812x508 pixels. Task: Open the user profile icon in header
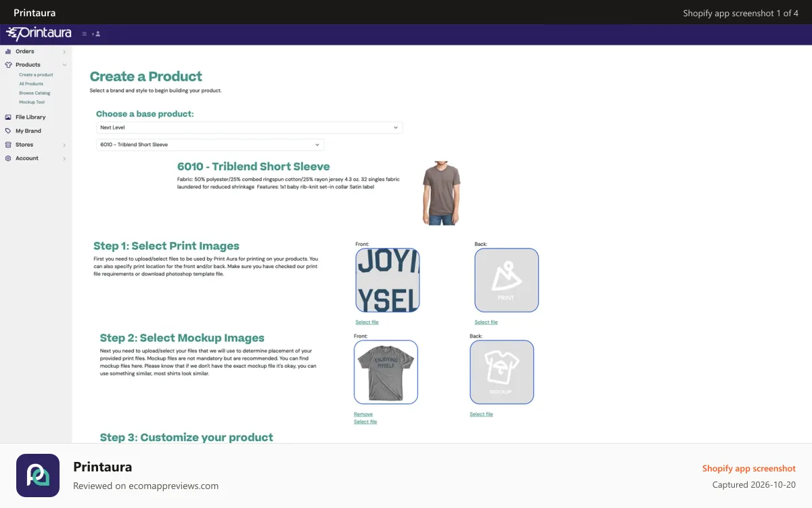pyautogui.click(x=97, y=34)
